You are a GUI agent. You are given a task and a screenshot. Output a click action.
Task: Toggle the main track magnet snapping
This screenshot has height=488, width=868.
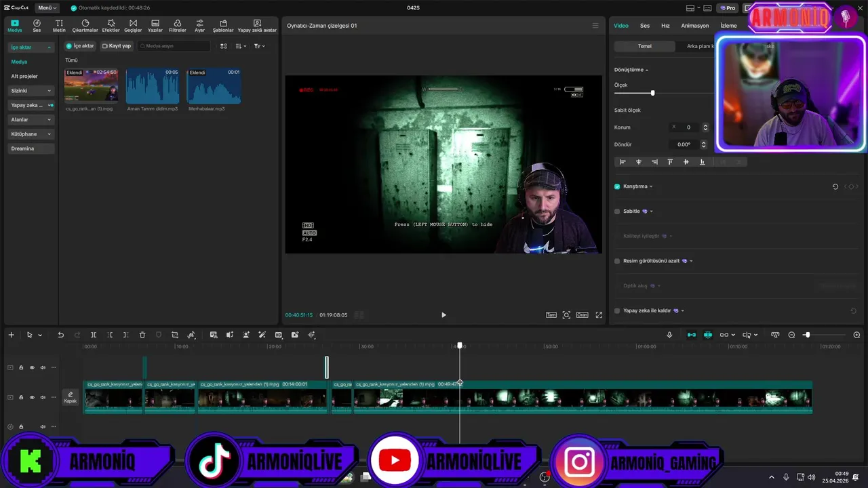click(691, 335)
